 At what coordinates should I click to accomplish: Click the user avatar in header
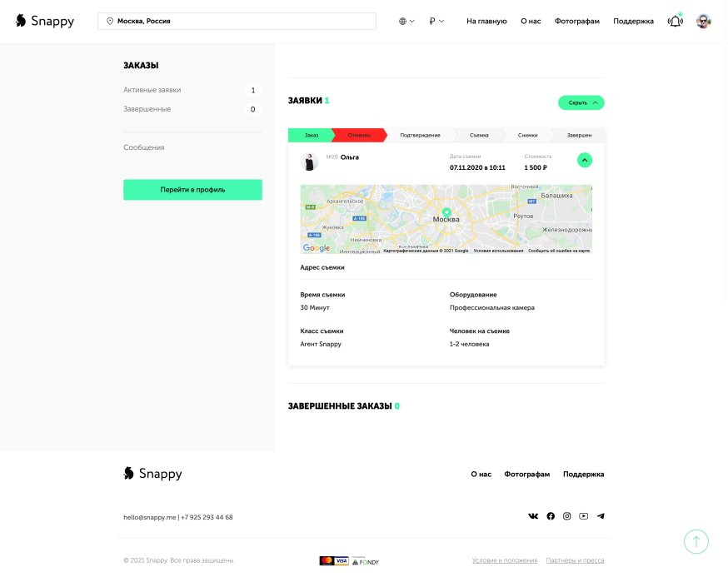(703, 21)
